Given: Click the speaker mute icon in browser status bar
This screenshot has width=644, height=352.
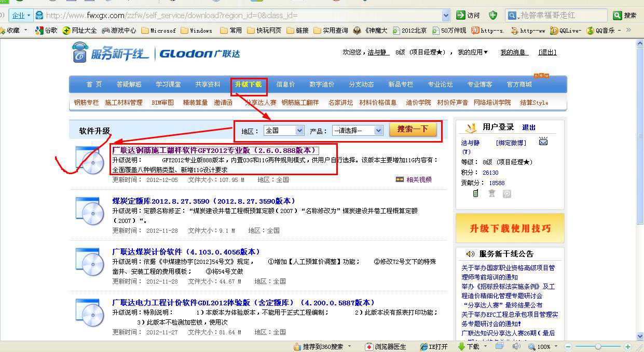Looking at the screenshot, I should coord(516,346).
